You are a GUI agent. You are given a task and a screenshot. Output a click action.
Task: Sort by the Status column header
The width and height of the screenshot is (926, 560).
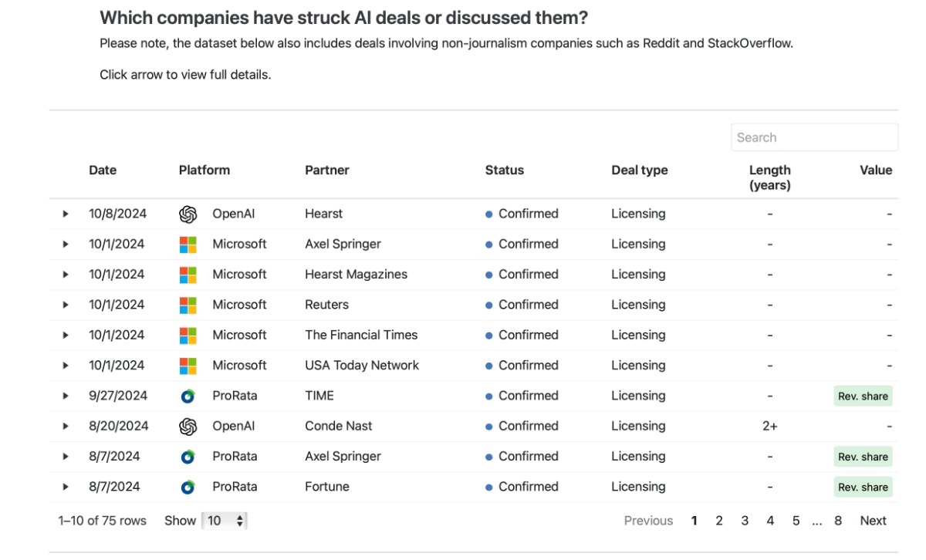[504, 170]
